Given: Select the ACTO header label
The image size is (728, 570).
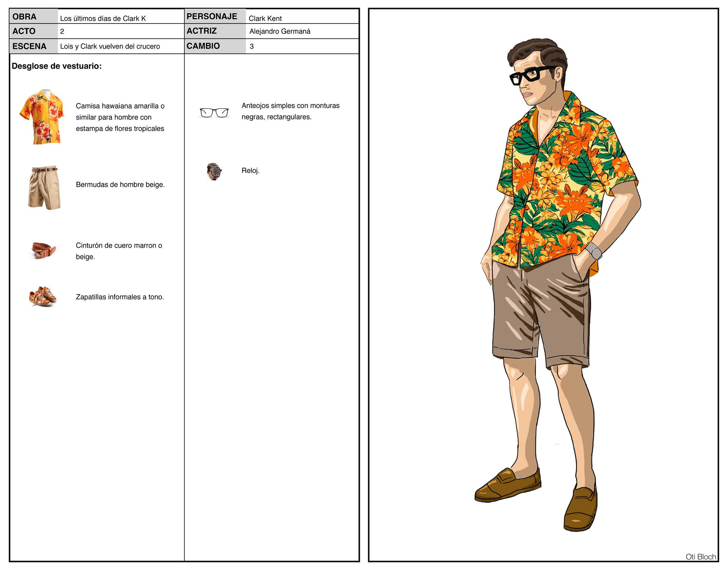Looking at the screenshot, I should click(x=24, y=31).
